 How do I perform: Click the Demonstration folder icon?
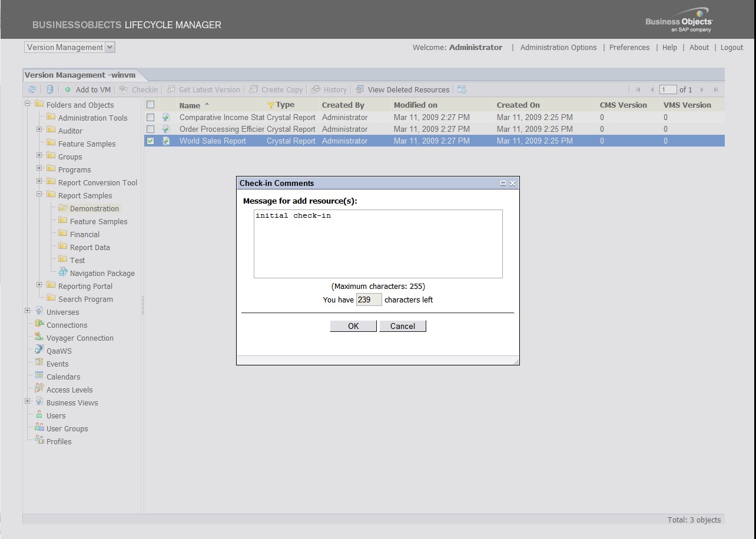tap(62, 208)
